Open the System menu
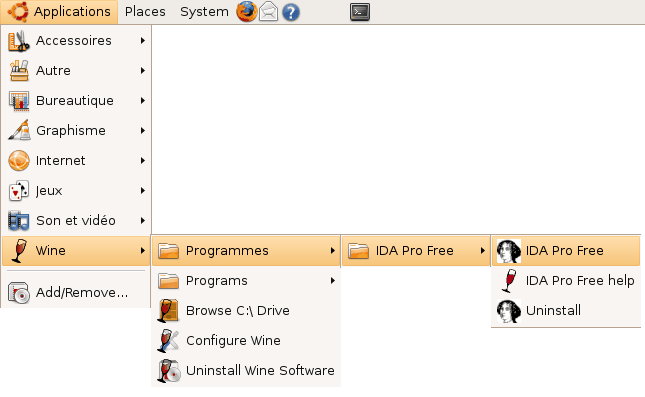This screenshot has width=645, height=397. (x=204, y=12)
